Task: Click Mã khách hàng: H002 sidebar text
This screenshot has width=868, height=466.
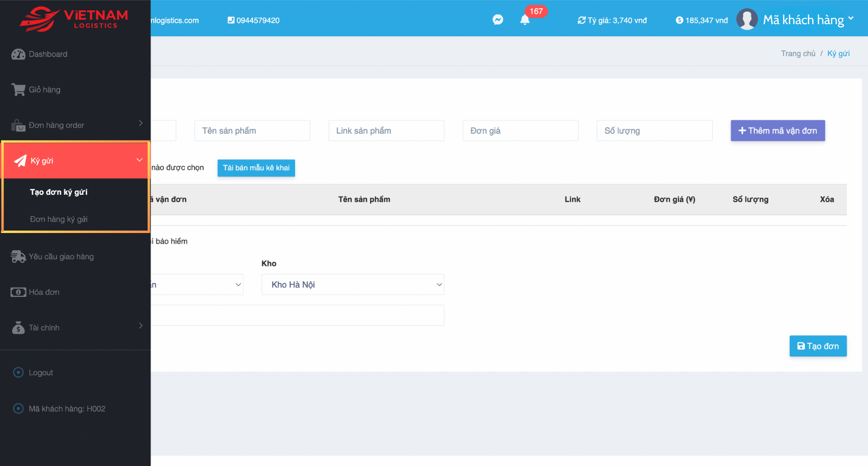Action: coord(67,409)
